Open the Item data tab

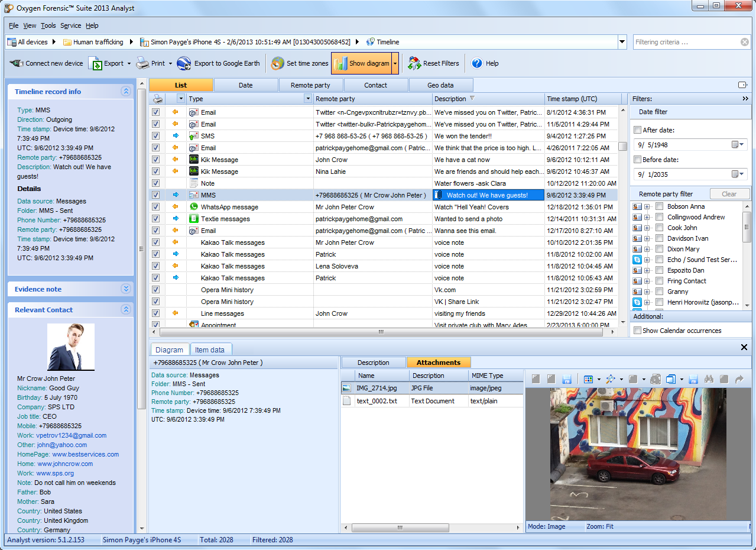pyautogui.click(x=210, y=350)
